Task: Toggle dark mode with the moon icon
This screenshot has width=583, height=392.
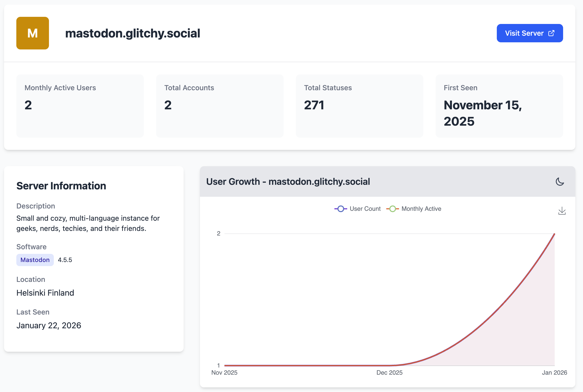Action: [560, 182]
